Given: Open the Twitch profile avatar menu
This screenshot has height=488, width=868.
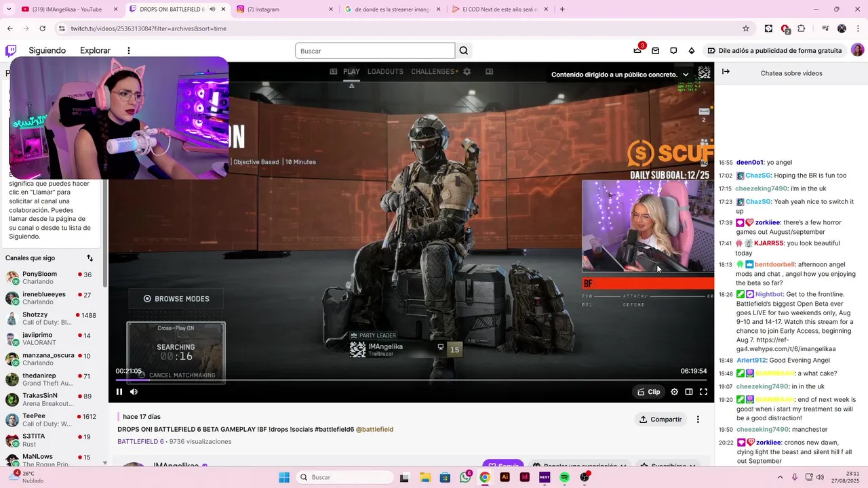Looking at the screenshot, I should (x=858, y=50).
